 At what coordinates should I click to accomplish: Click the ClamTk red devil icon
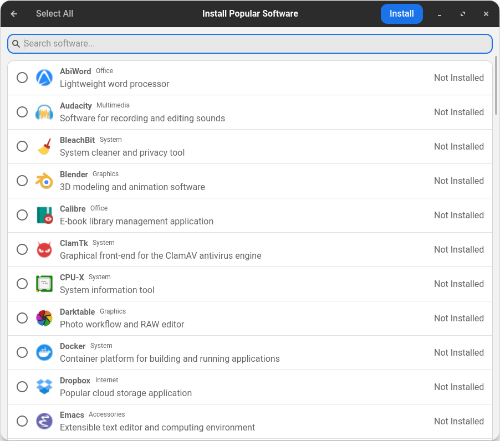pos(44,249)
